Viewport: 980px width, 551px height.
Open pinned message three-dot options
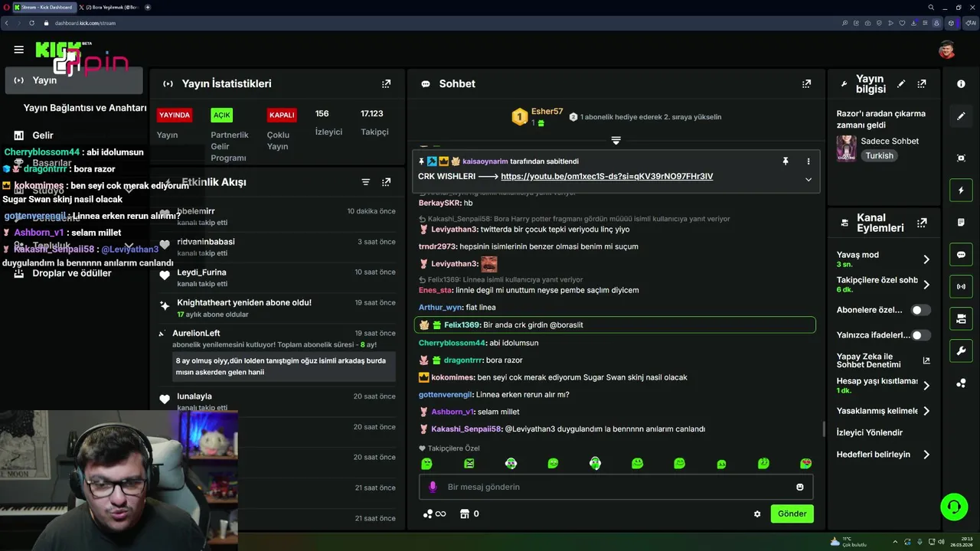click(x=808, y=161)
